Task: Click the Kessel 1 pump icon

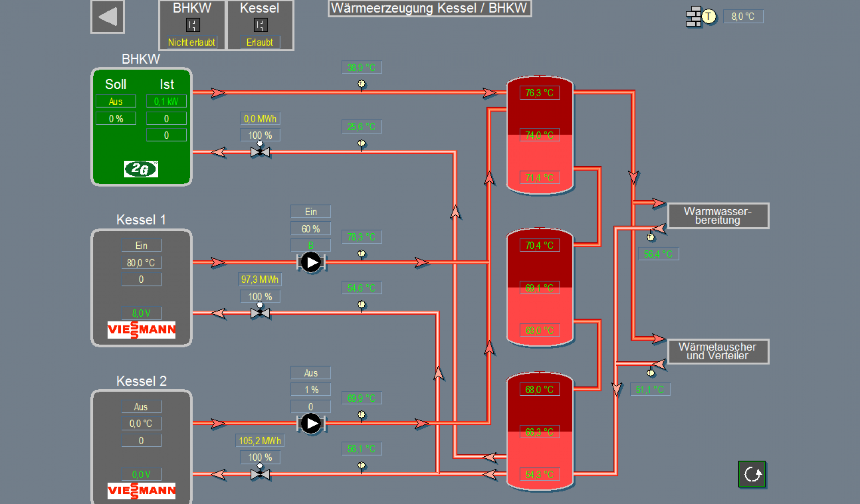Action: [311, 262]
